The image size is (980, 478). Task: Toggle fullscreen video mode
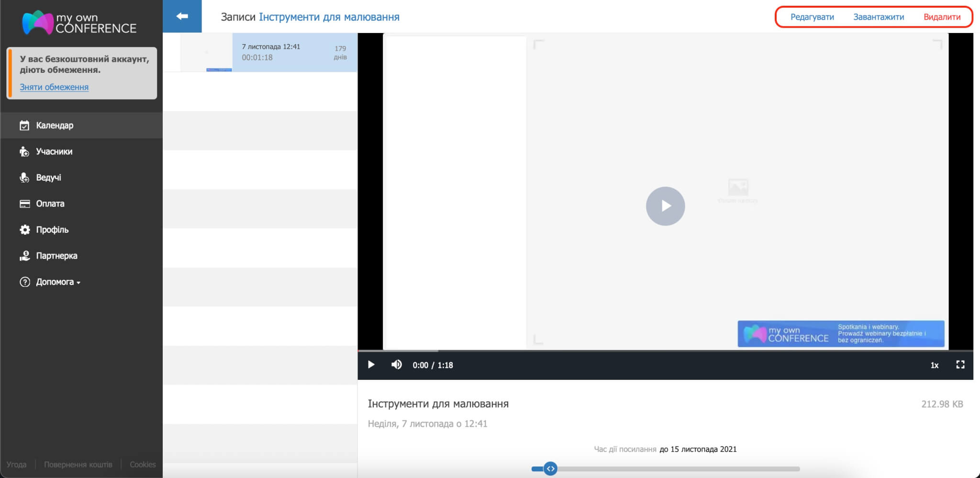[960, 365]
